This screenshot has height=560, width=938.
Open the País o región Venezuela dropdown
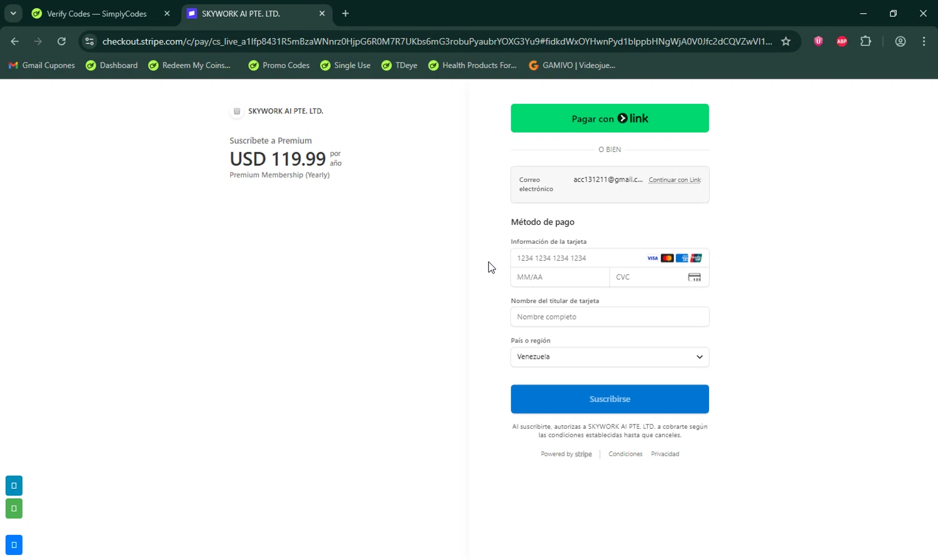pos(610,357)
